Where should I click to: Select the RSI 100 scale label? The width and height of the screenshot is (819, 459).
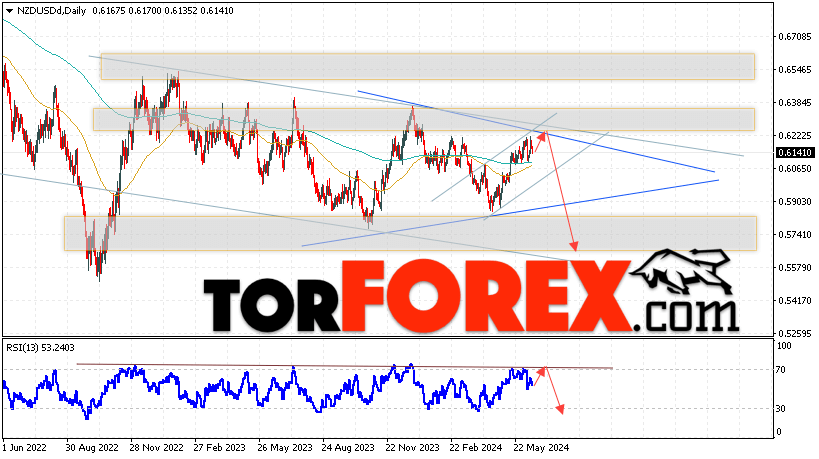[x=784, y=346]
